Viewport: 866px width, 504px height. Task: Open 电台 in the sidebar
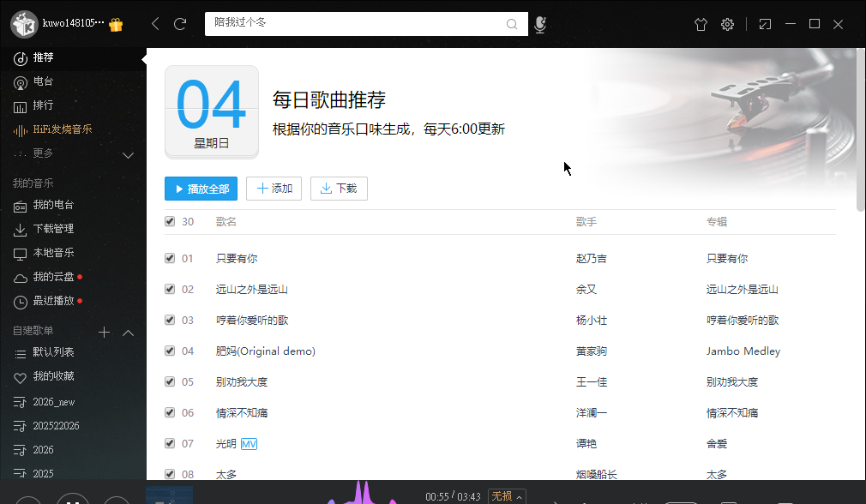click(43, 82)
